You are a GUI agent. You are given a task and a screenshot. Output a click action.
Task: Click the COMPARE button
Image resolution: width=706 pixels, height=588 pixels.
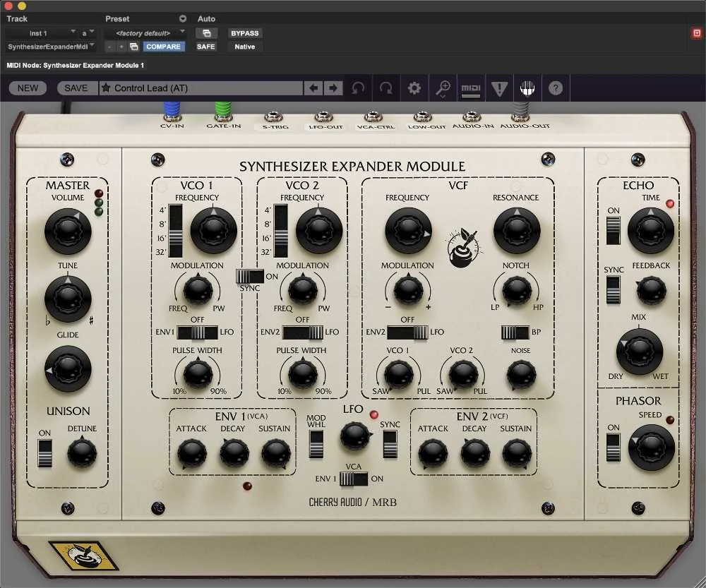click(x=164, y=47)
